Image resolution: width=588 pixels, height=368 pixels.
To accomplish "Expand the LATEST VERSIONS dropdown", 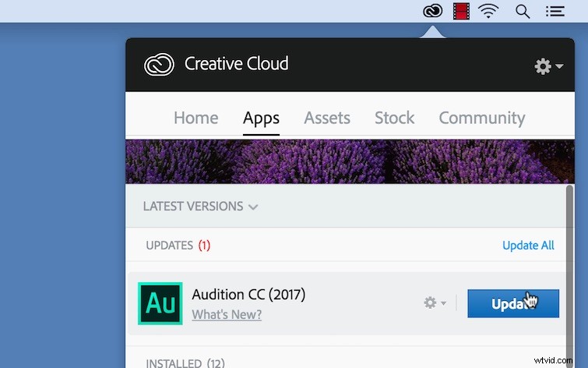I will [x=200, y=206].
